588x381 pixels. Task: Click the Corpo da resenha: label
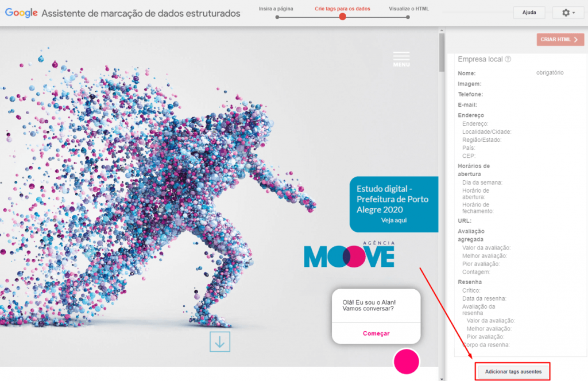pos(486,345)
